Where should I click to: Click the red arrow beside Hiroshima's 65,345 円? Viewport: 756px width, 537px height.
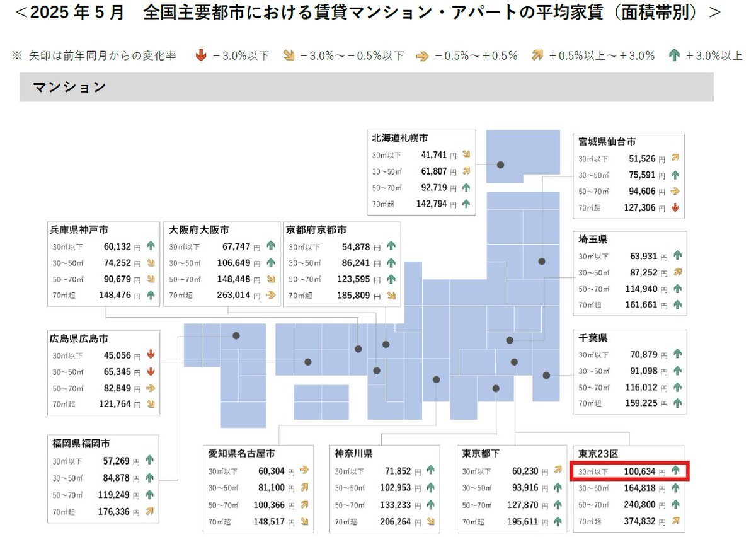click(x=150, y=371)
